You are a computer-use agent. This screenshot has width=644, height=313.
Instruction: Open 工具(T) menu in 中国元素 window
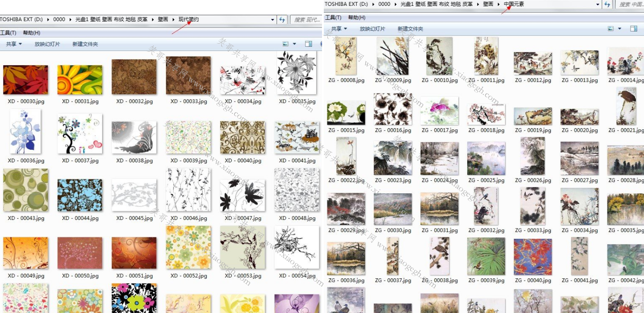tap(333, 18)
